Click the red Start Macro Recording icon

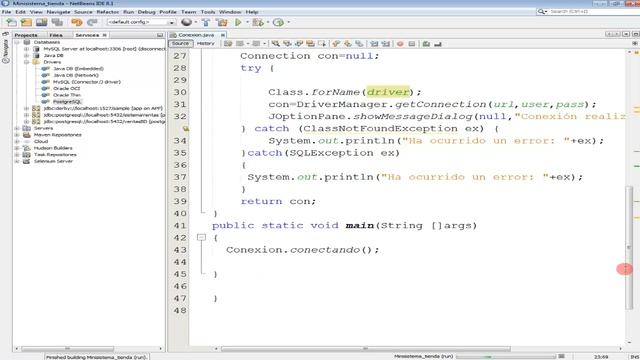[x=400, y=44]
